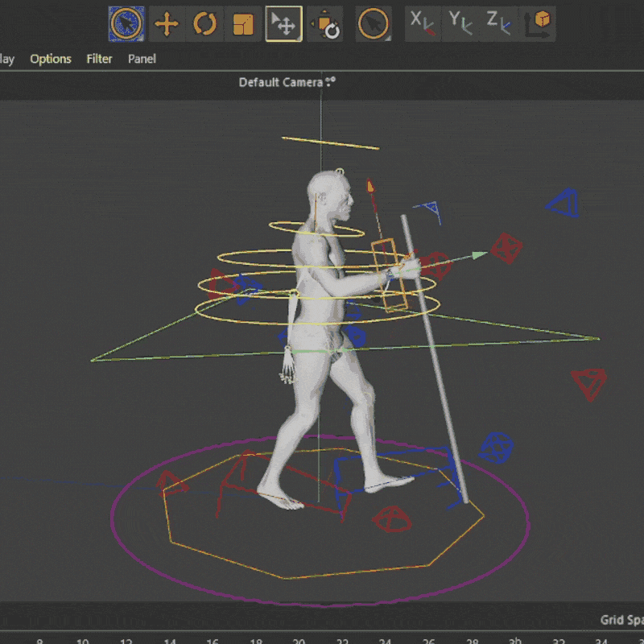
Task: Select the Live Selection tool
Action: (126, 24)
